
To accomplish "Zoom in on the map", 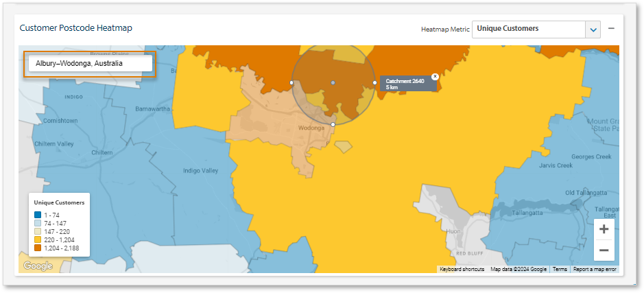I will pos(604,230).
